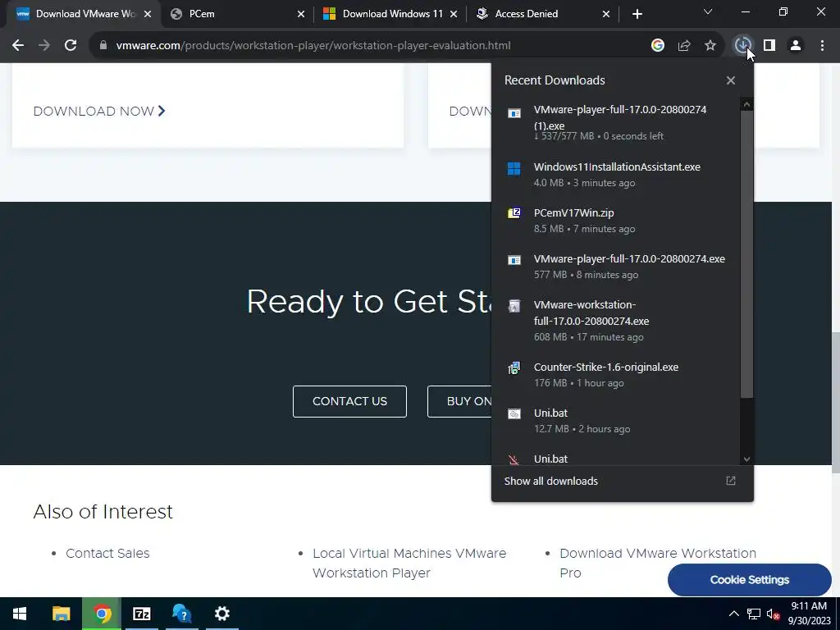Open the Chrome three-dot menu
The width and height of the screenshot is (840, 630).
pos(822,46)
